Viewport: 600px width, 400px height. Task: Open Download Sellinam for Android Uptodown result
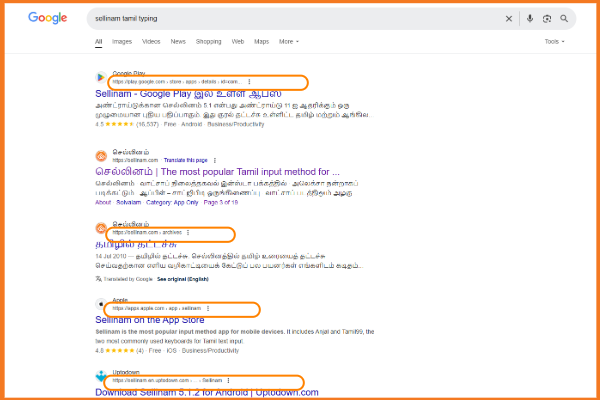(x=207, y=392)
